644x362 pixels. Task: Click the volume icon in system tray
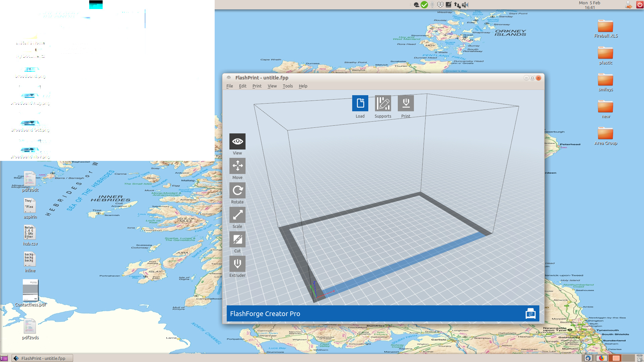(x=465, y=5)
